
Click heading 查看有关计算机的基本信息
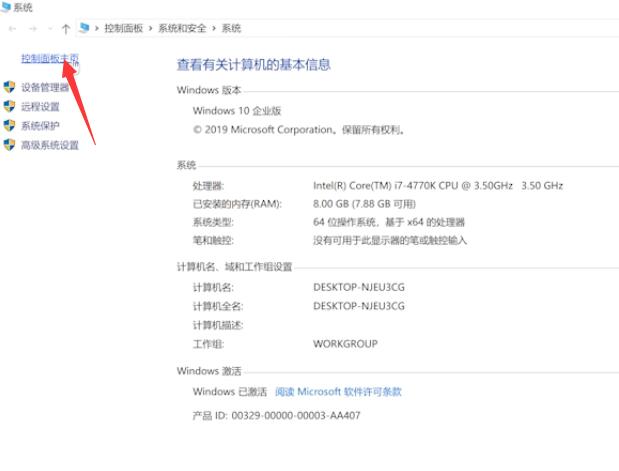coord(253,65)
